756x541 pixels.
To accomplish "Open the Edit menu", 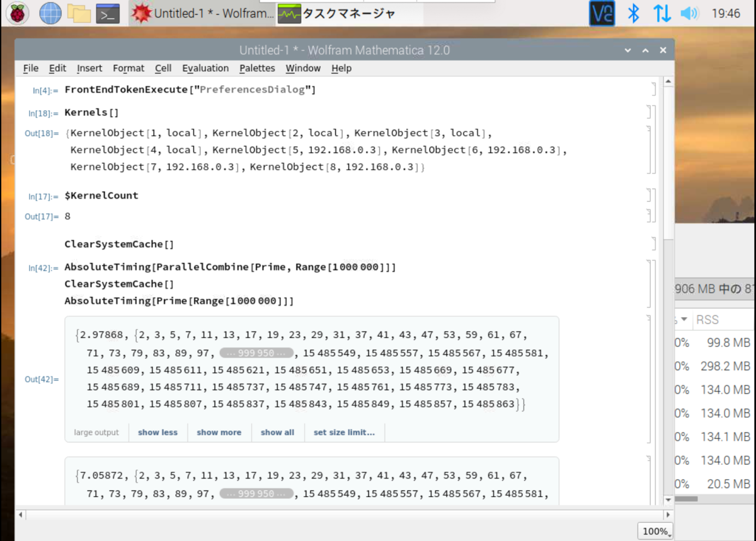I will click(57, 68).
